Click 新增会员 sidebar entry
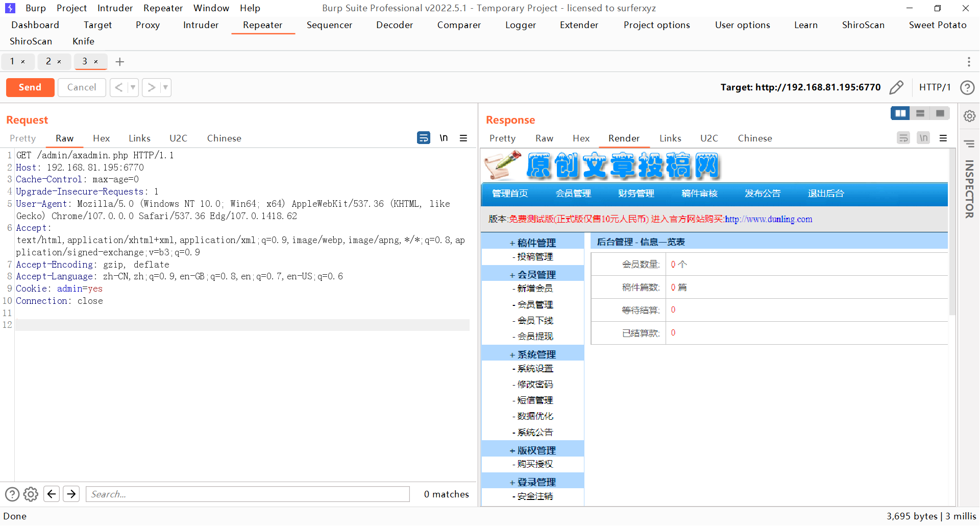 coord(532,289)
